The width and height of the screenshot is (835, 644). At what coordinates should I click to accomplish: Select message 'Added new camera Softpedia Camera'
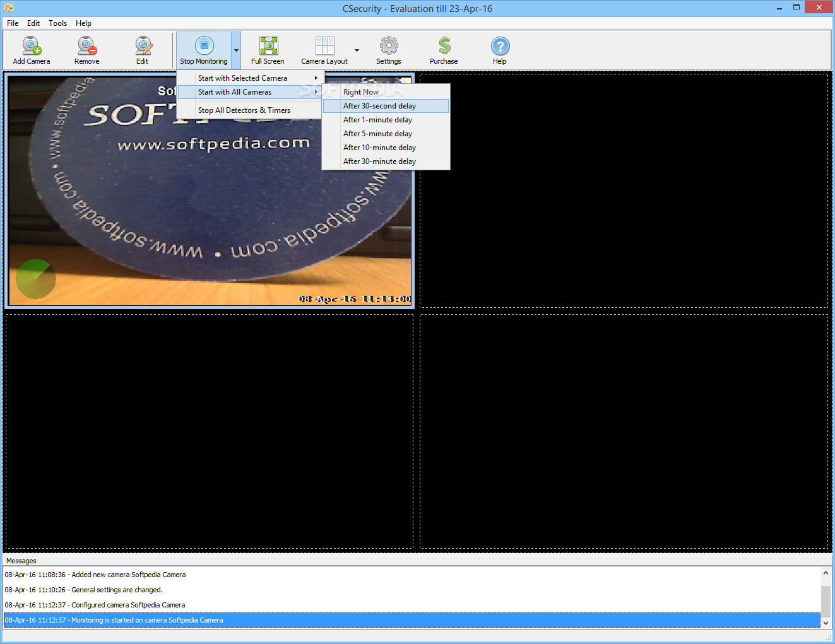tap(412, 575)
